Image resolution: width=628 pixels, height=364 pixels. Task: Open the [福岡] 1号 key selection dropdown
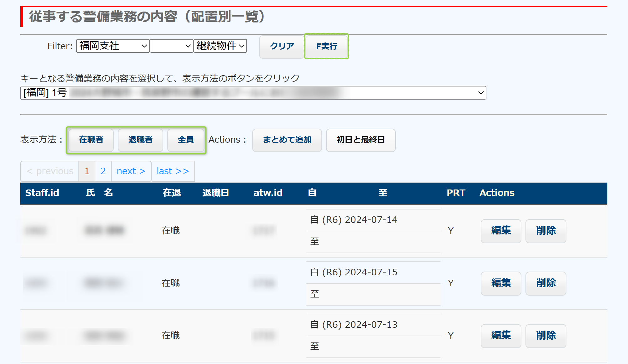click(253, 93)
